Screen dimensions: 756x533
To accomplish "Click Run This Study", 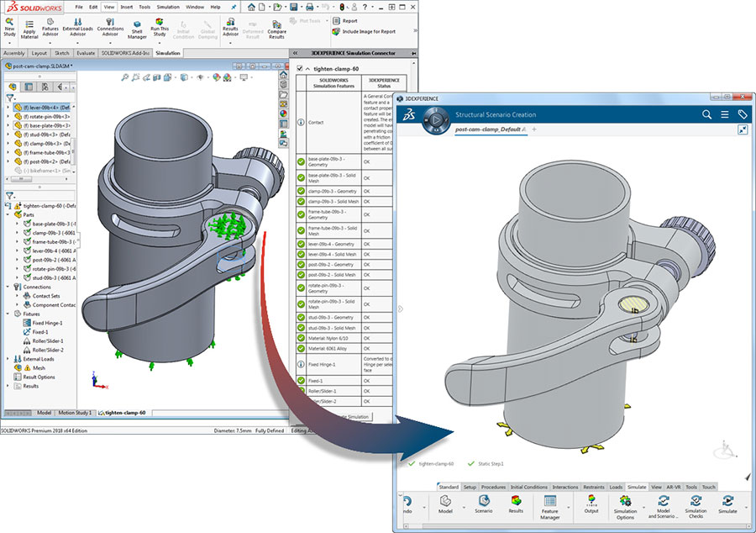I will point(159,28).
